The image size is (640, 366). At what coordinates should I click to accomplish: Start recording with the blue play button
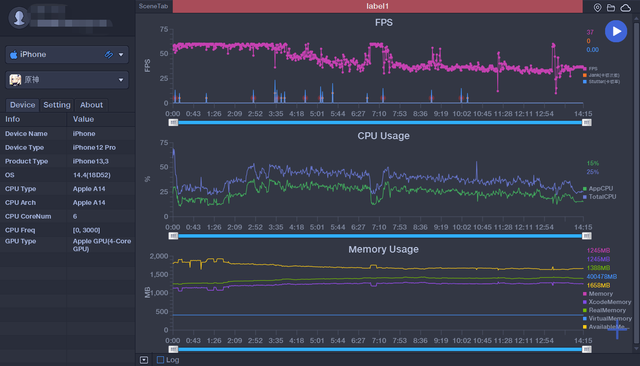pos(616,31)
